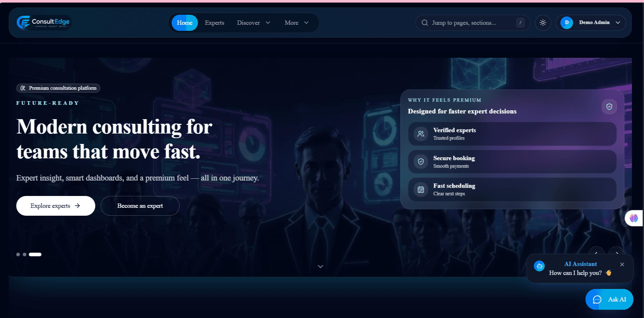
Task: Click "Designed for faster expert decisions" heading
Action: (x=462, y=111)
